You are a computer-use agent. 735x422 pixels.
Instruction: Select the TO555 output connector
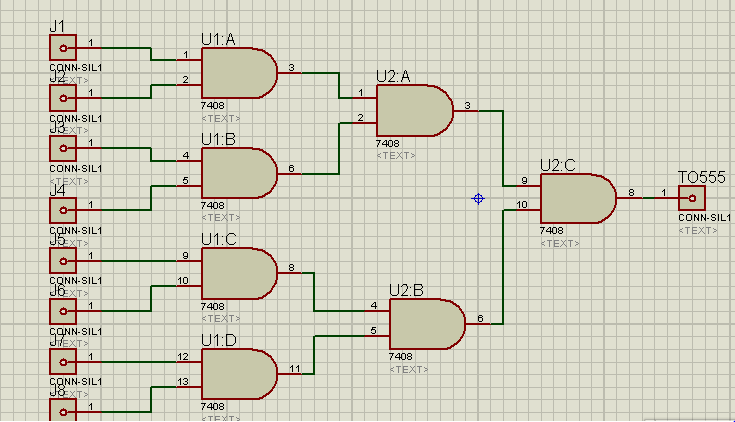tap(692, 198)
